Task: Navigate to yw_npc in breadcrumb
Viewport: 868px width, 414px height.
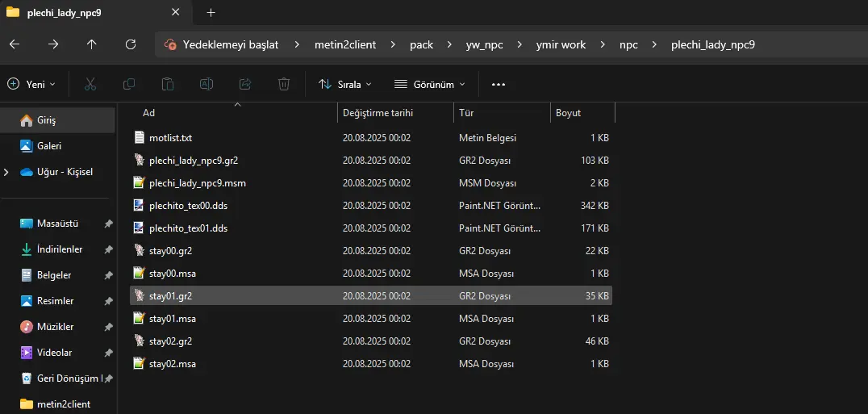Action: coord(484,45)
